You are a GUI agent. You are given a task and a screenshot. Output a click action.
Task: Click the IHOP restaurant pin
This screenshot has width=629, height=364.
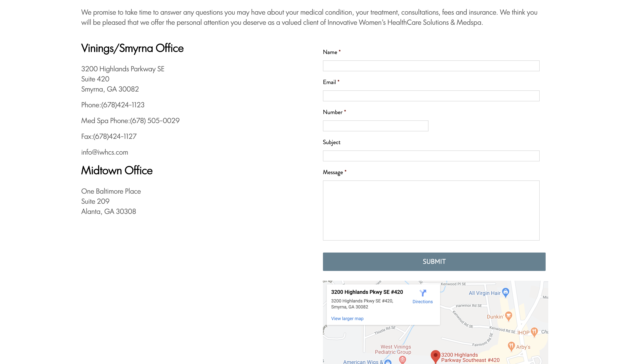point(534,332)
